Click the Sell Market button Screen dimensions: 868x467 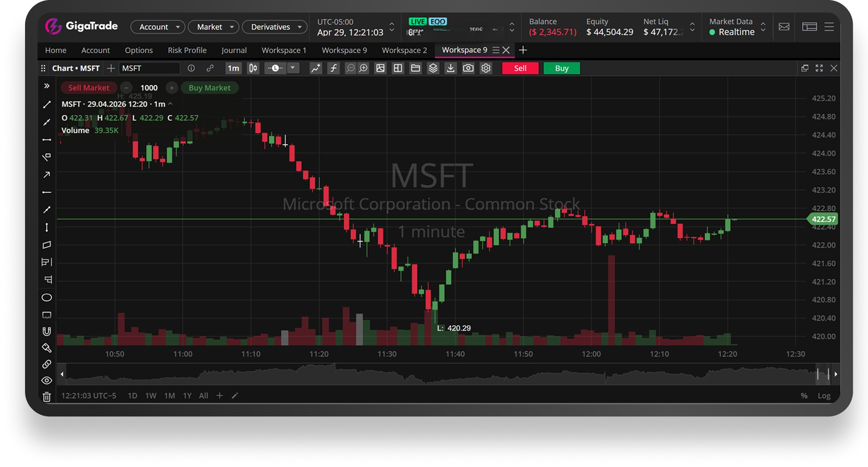[89, 88]
